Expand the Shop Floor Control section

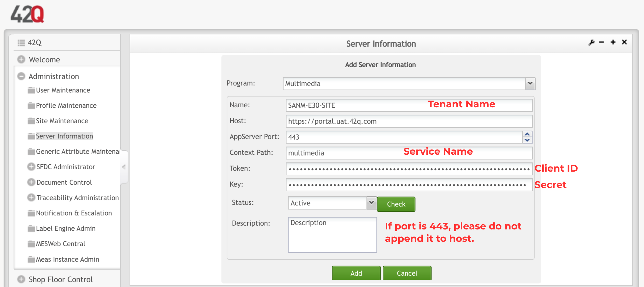click(x=21, y=279)
